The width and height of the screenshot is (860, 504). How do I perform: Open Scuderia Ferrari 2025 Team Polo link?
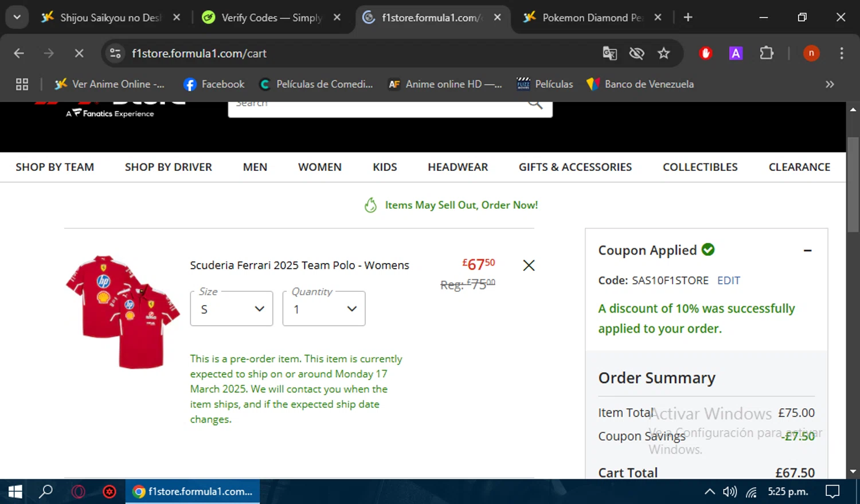[299, 265]
